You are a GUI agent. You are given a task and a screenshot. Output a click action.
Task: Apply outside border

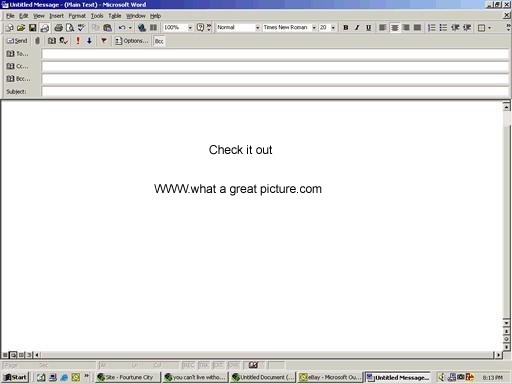[x=481, y=28]
